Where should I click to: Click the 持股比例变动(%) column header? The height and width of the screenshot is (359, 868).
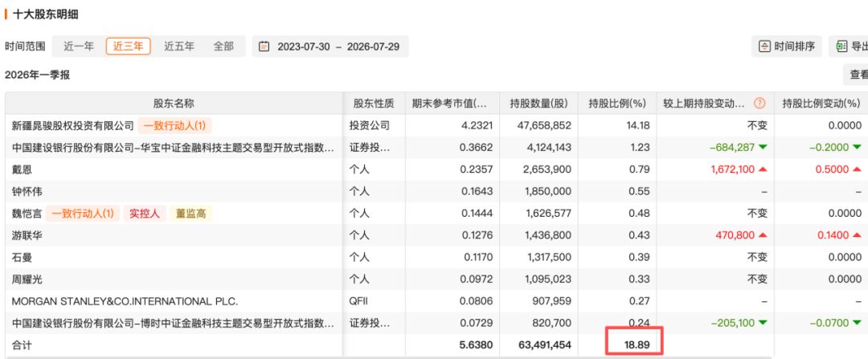pos(821,103)
